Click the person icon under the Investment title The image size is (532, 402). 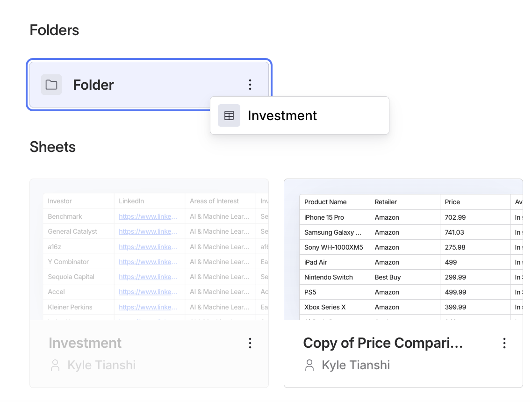click(55, 365)
